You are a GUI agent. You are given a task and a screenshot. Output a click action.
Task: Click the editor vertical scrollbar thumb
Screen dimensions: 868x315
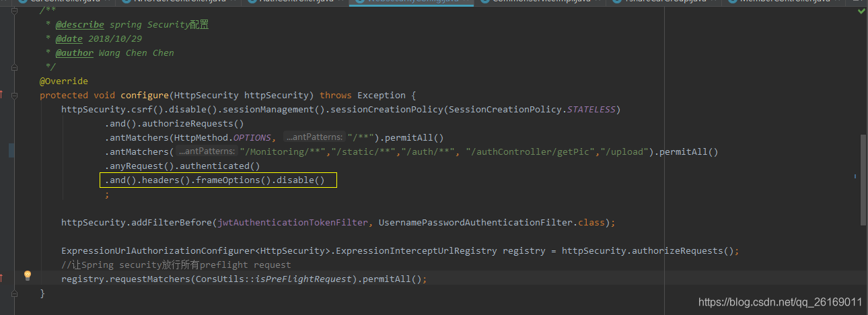863,180
